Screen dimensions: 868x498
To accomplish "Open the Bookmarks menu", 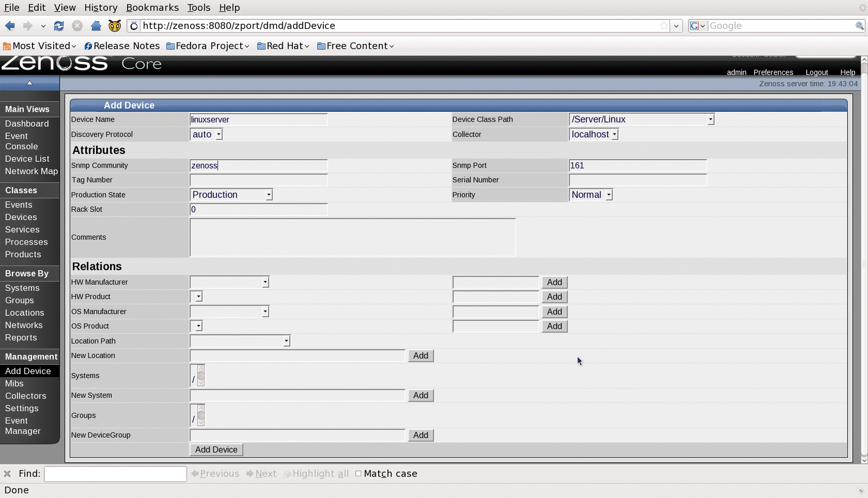I will point(152,8).
